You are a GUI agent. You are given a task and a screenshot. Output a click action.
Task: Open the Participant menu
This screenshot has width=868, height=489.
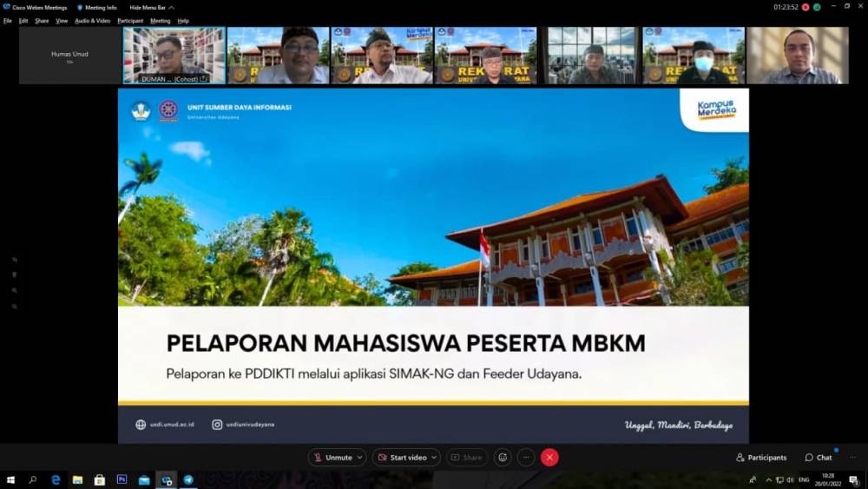[130, 20]
